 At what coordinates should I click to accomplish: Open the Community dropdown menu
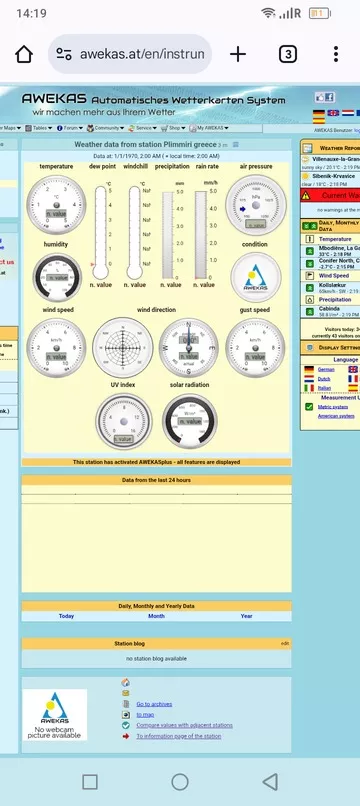coord(105,128)
